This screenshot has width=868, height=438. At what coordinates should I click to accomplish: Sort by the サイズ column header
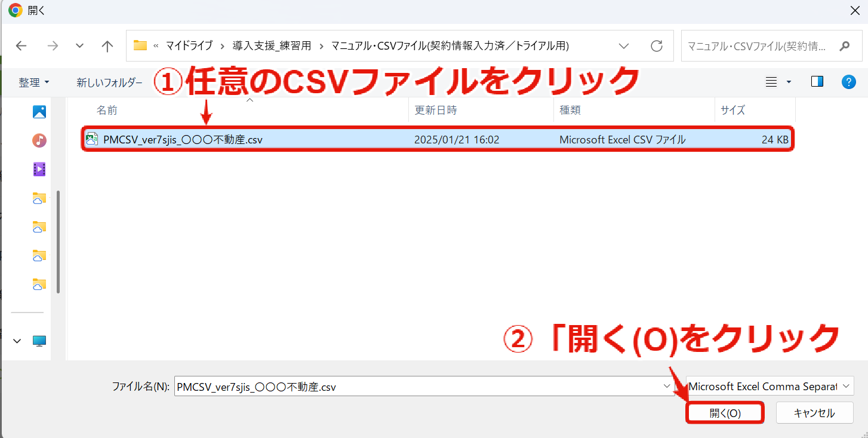(732, 111)
